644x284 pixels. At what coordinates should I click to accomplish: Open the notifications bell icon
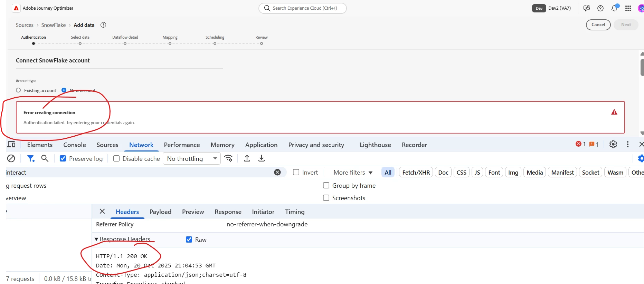614,8
